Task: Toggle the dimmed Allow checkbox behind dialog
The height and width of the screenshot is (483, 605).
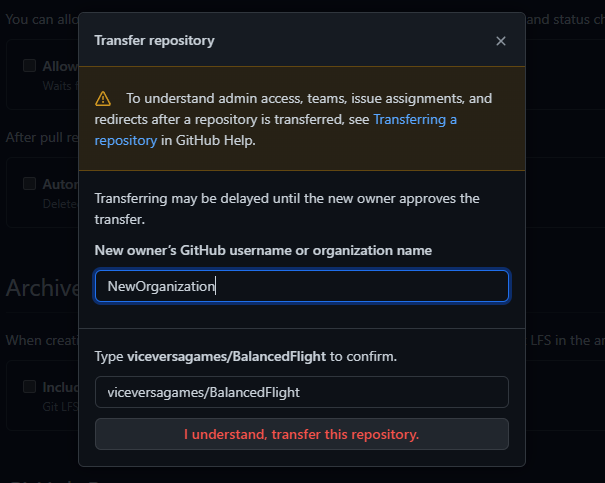Action: pos(30,66)
